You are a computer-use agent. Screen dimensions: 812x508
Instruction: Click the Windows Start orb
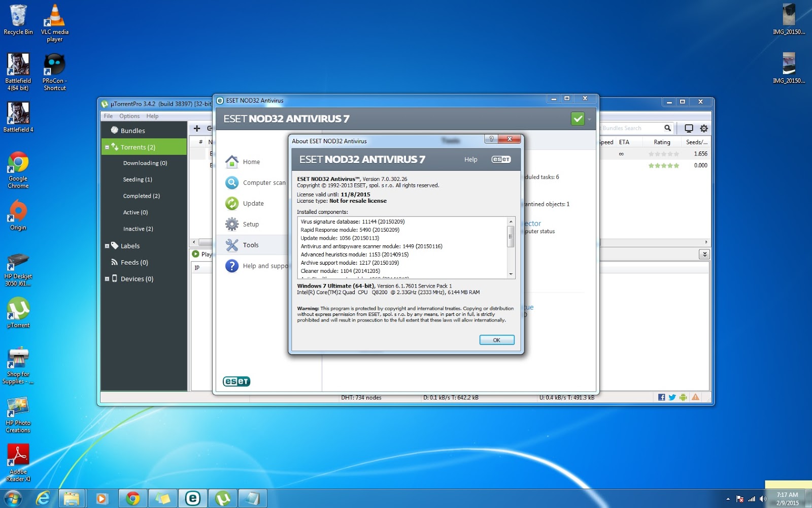(12, 499)
